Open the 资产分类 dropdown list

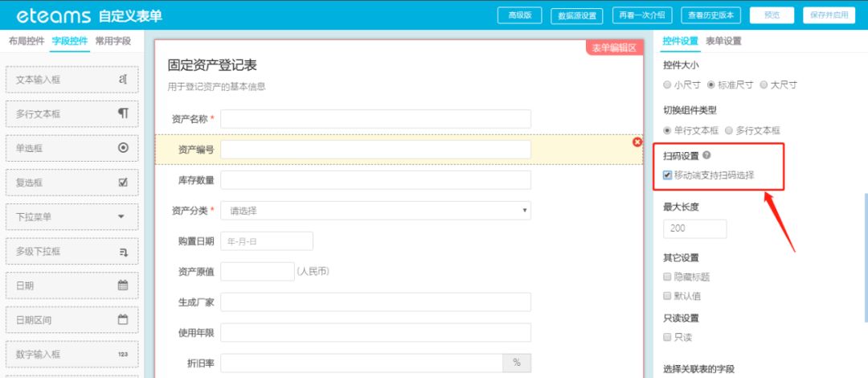[375, 211]
